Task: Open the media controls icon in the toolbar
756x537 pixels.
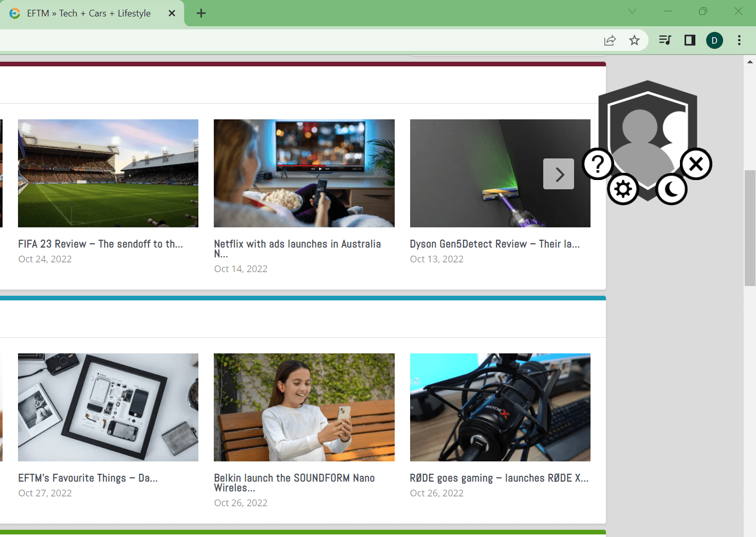Action: (665, 40)
